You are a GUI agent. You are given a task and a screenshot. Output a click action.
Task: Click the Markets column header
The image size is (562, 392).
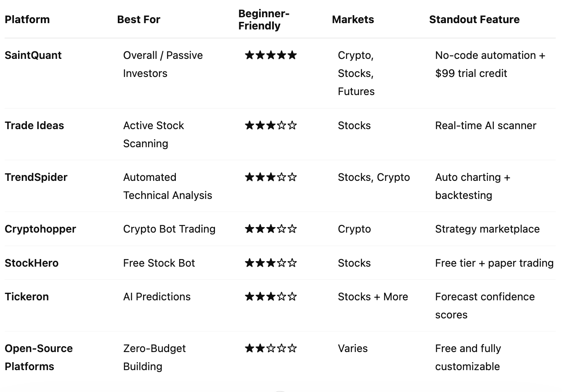point(353,19)
